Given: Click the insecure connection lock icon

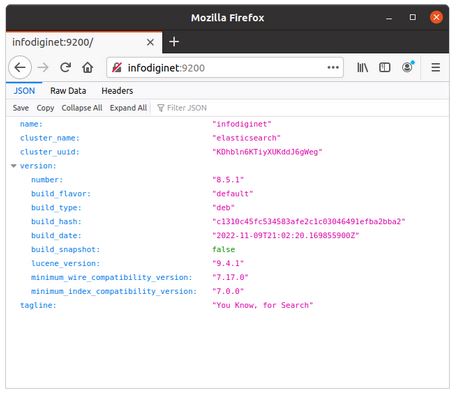Looking at the screenshot, I should pyautogui.click(x=116, y=68).
